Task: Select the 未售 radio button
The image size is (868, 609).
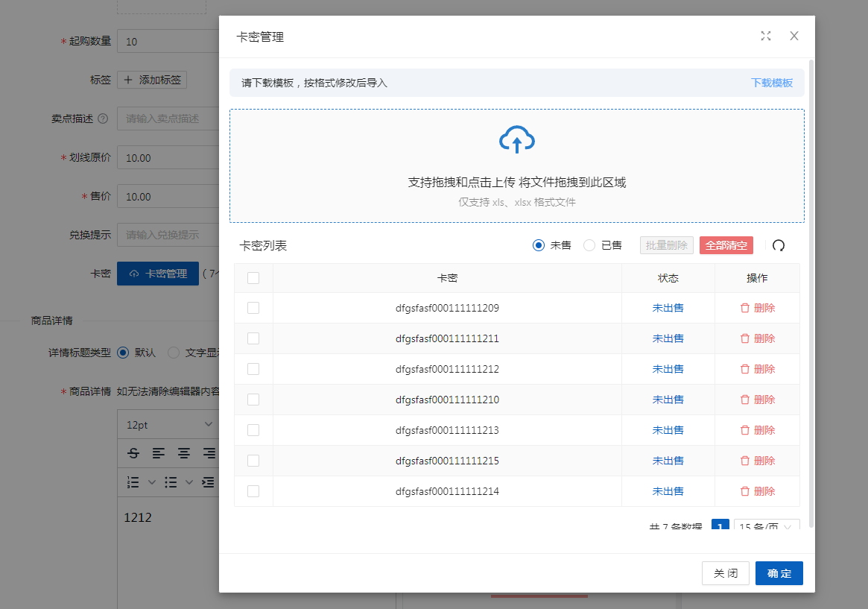Action: pos(539,245)
